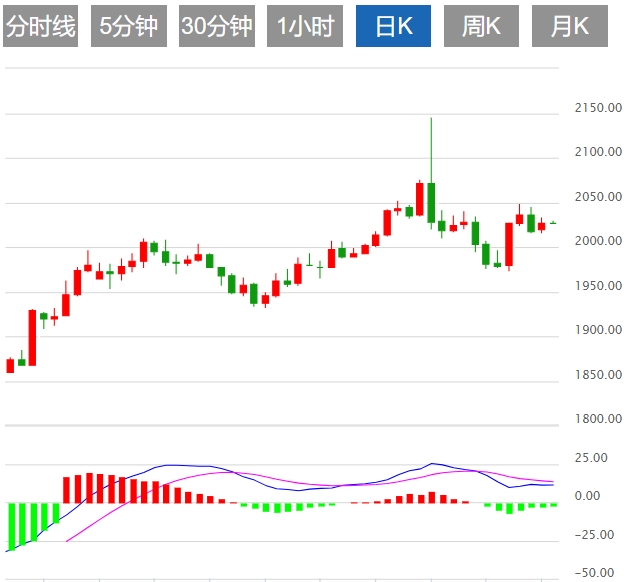
Task: Select the 5分钟 interval tab
Action: pos(129,26)
